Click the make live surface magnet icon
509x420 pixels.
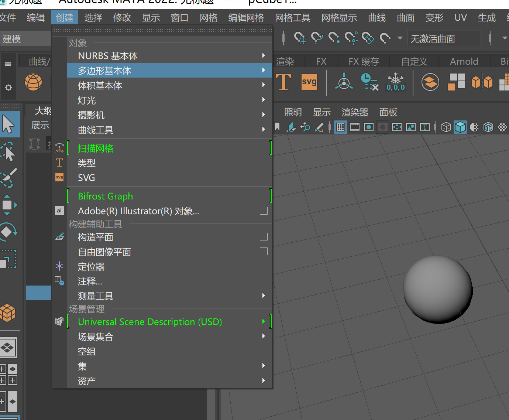pyautogui.click(x=385, y=38)
